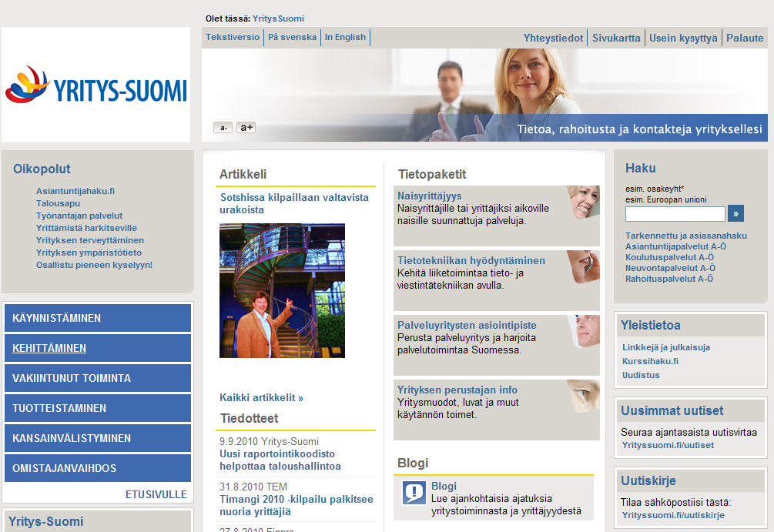The image size is (774, 532).
Task: Open Timangi 2010 -kilpailu news item
Action: pyautogui.click(x=297, y=505)
